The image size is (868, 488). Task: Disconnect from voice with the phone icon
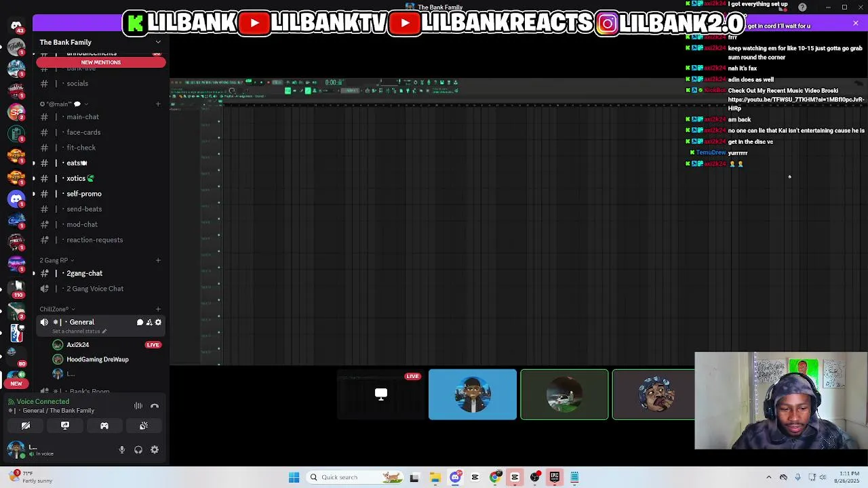[x=155, y=406]
